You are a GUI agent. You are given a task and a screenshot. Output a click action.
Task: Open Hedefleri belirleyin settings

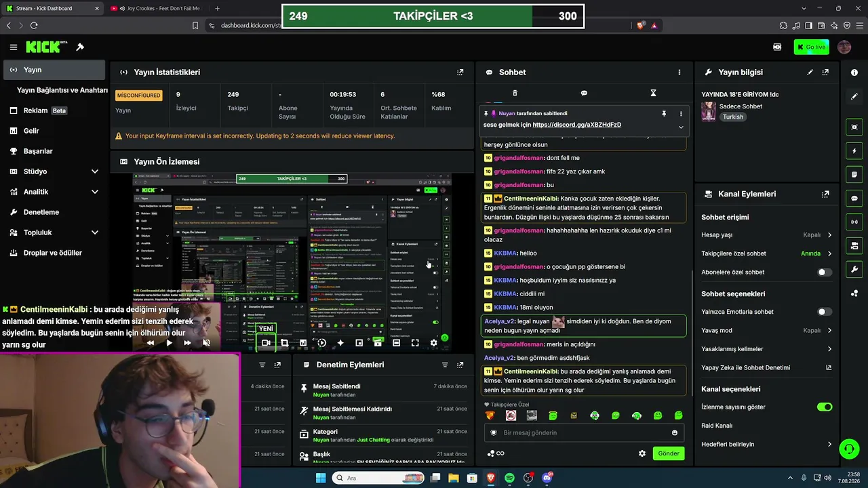pyautogui.click(x=767, y=445)
